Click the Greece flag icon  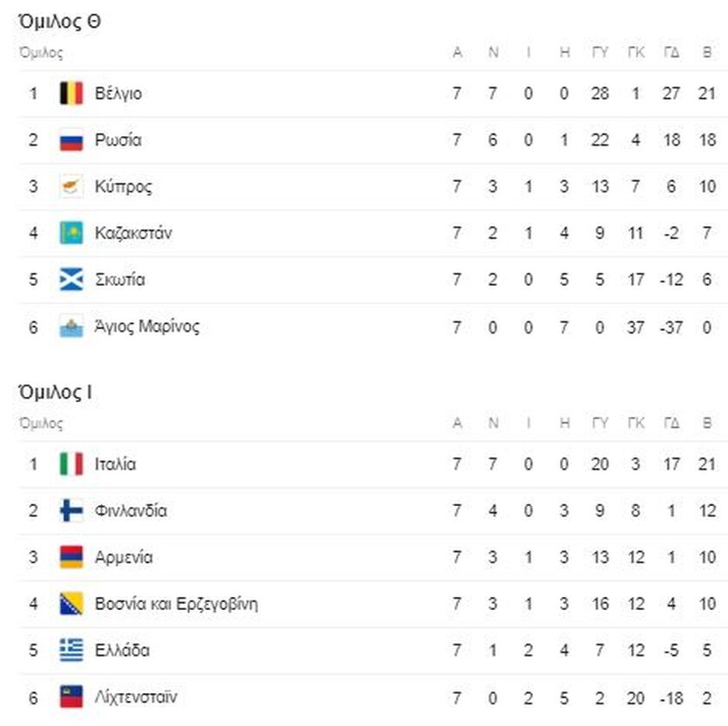(71, 650)
